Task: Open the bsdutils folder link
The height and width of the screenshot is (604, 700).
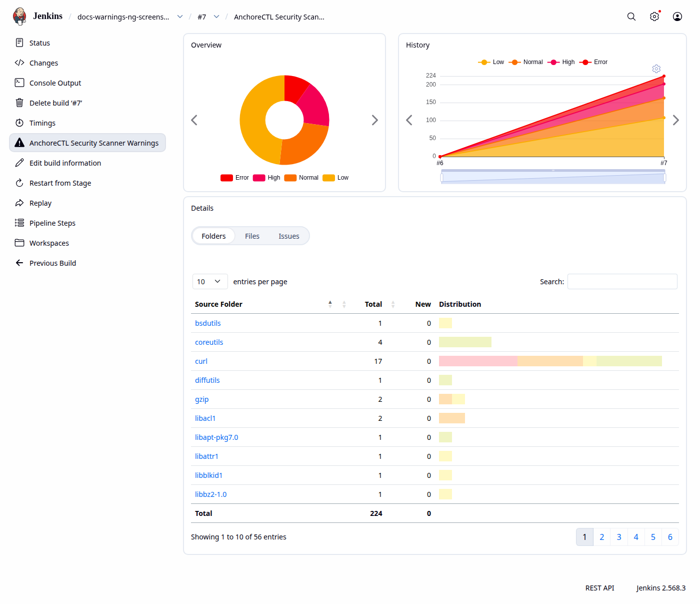Action: pos(208,323)
